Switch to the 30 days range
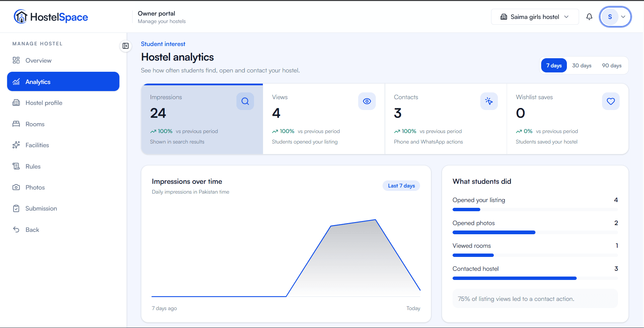 click(x=582, y=65)
